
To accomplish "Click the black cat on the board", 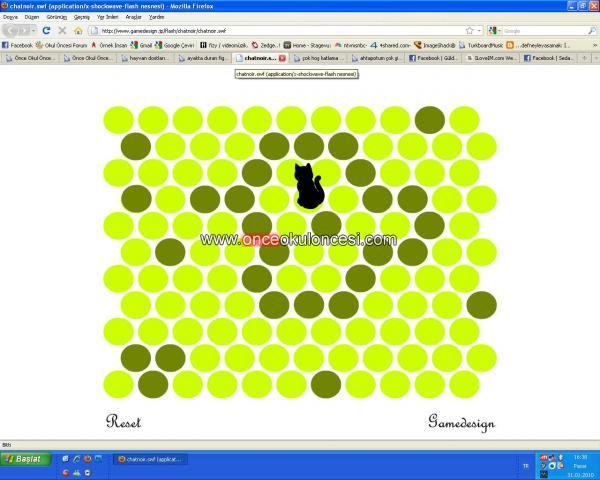I will tap(308, 186).
